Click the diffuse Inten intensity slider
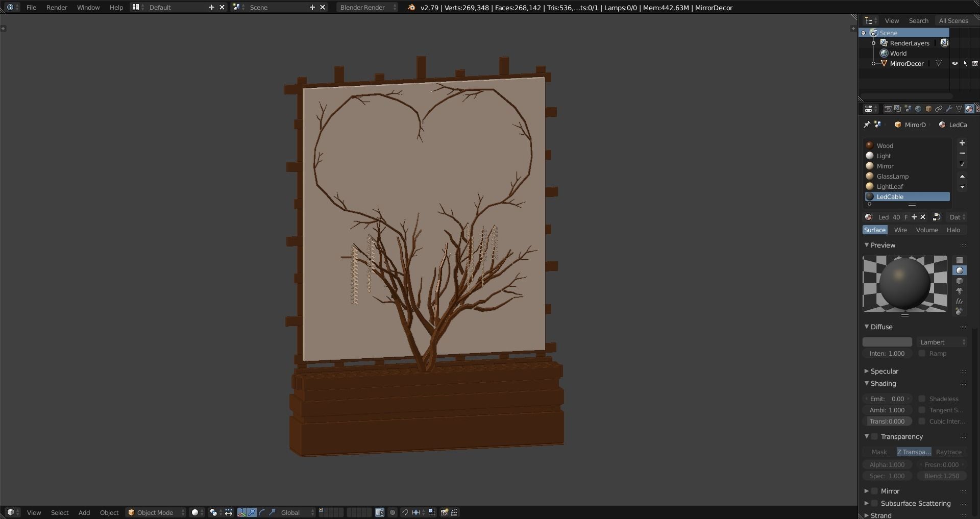 click(887, 353)
